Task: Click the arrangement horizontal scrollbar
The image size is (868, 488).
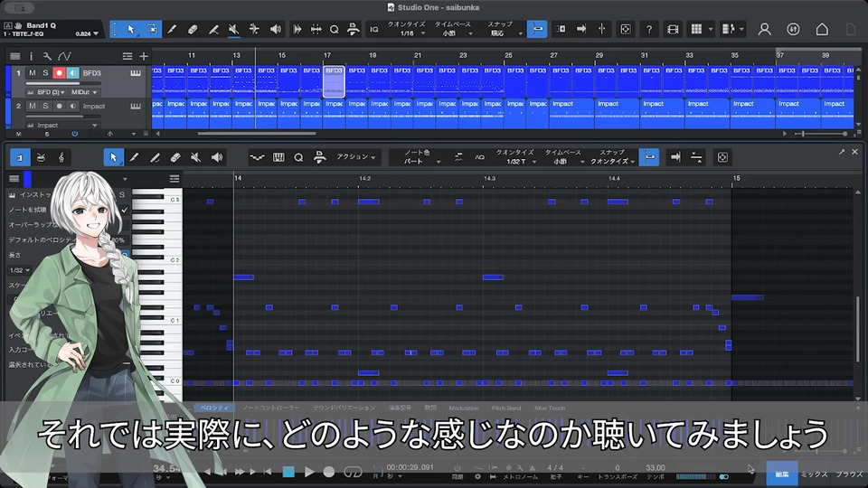Action: click(x=257, y=134)
